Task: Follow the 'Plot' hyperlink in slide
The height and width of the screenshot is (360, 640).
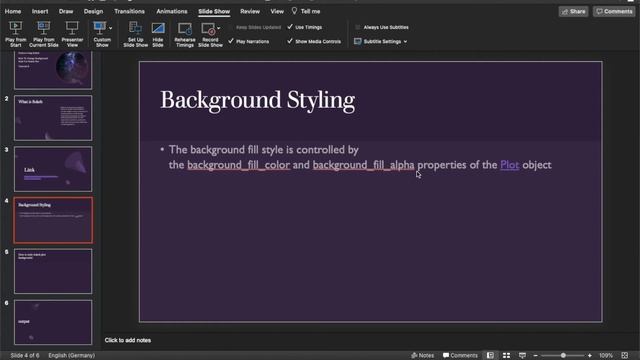Action: click(x=509, y=165)
